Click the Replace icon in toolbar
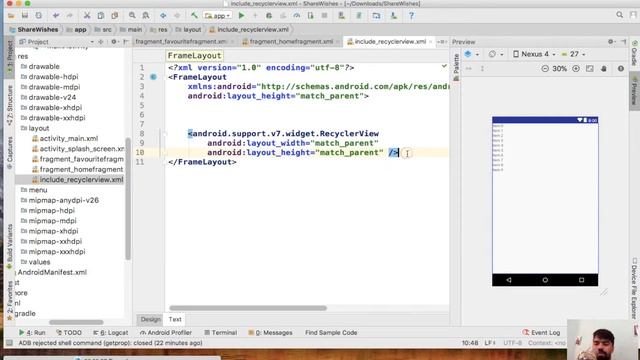Image resolution: width=640 pixels, height=360 pixels. (x=146, y=16)
